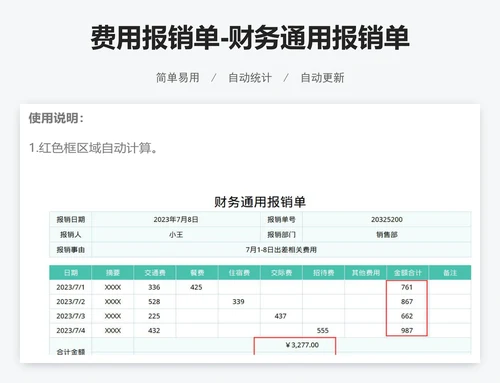Select the transport fee cell 336
The height and width of the screenshot is (383, 500).
[x=155, y=287]
